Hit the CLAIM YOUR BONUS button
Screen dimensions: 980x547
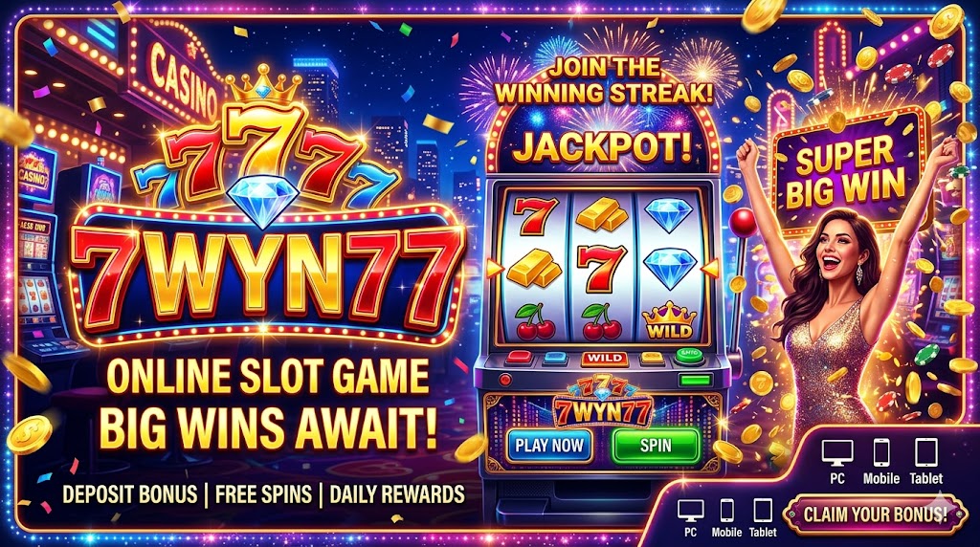875,514
